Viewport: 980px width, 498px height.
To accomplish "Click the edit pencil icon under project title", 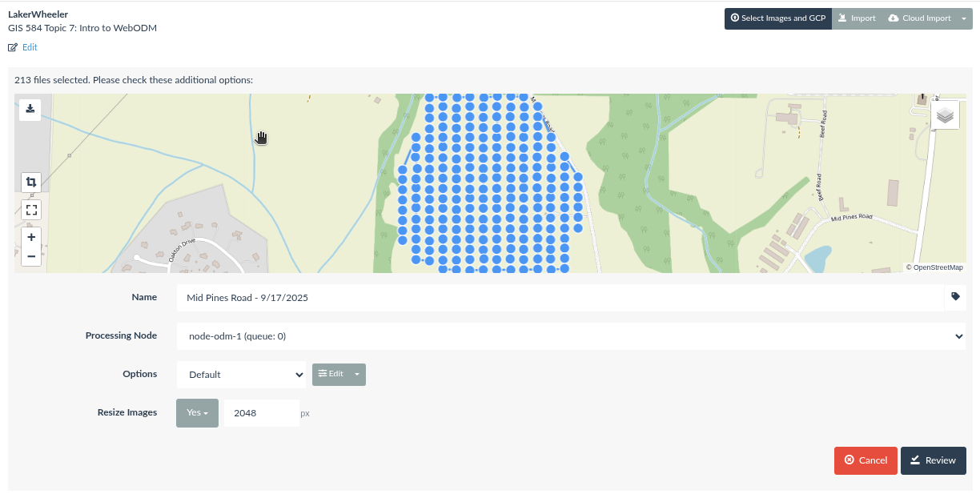I will tap(13, 47).
